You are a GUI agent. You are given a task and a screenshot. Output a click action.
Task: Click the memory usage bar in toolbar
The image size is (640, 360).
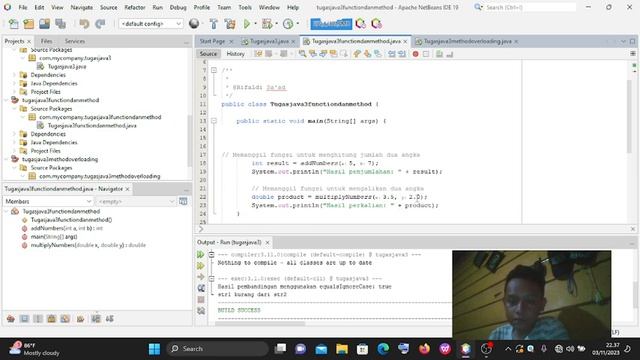point(331,24)
